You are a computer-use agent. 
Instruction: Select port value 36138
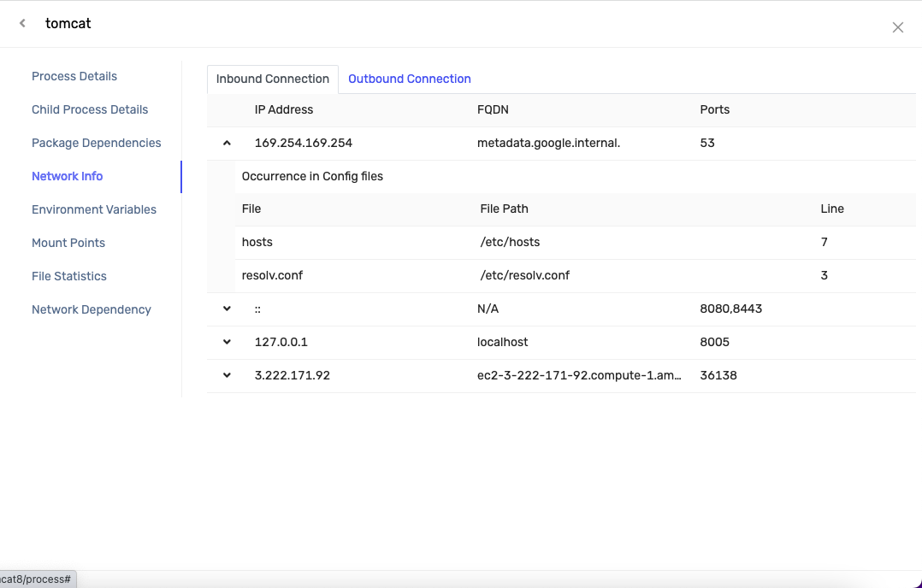pyautogui.click(x=718, y=375)
